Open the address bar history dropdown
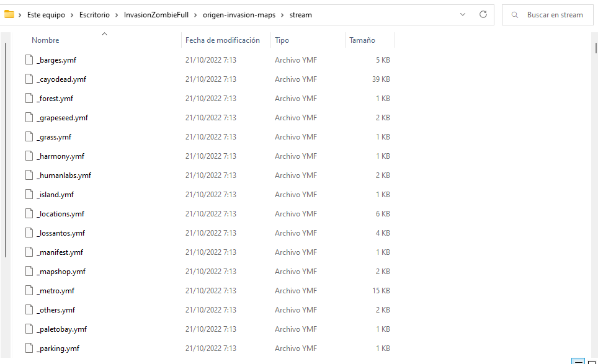 pyautogui.click(x=463, y=14)
